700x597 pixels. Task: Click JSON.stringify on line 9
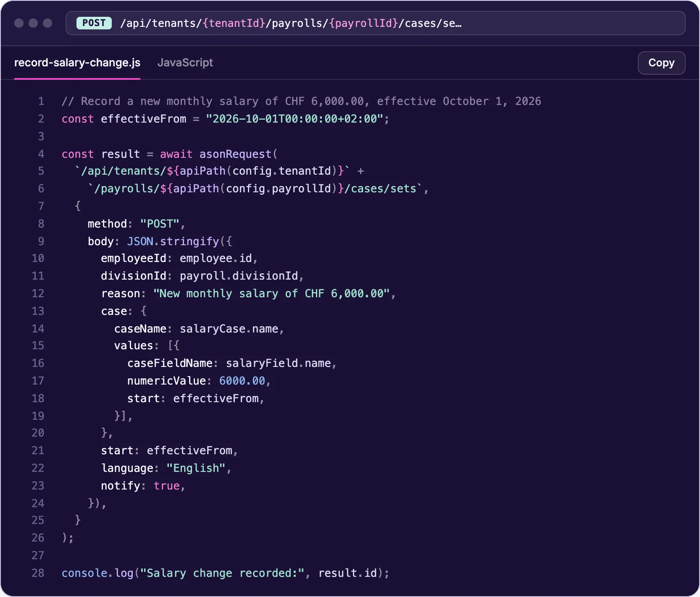[173, 241]
